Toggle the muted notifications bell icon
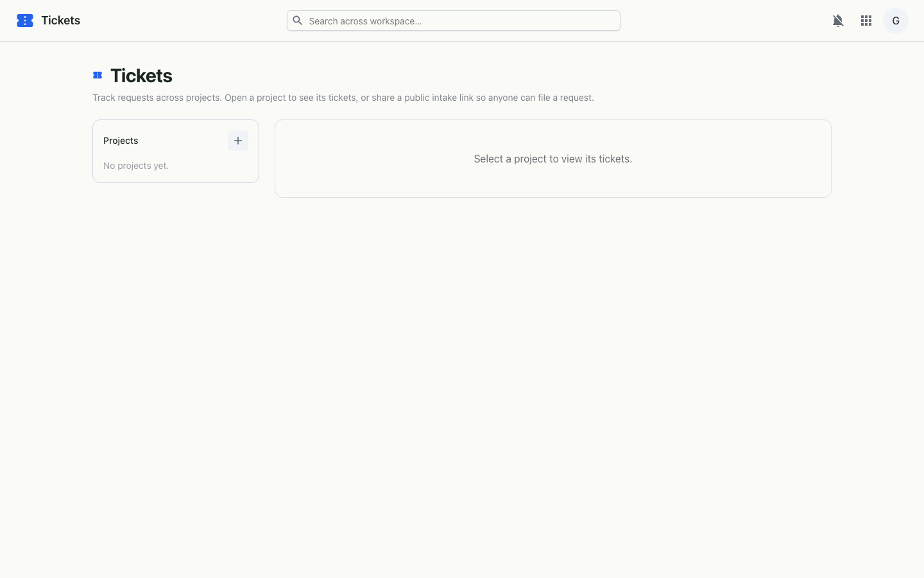The height and width of the screenshot is (578, 924). point(838,21)
